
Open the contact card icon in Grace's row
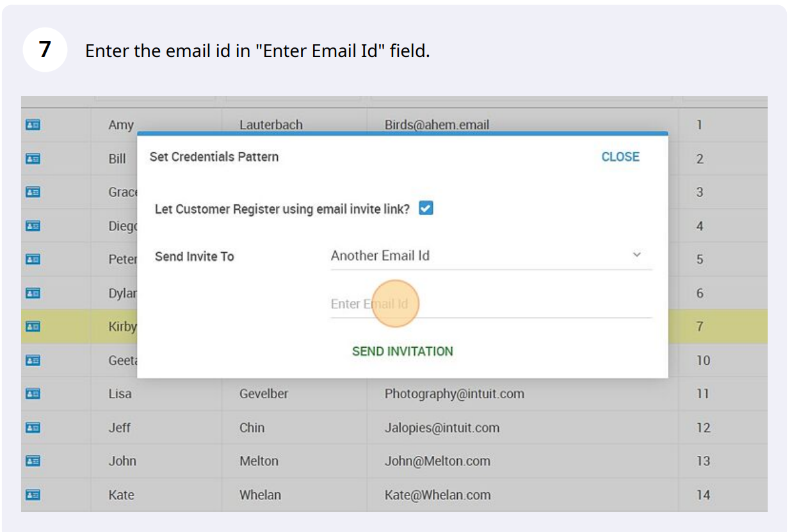pos(33,192)
